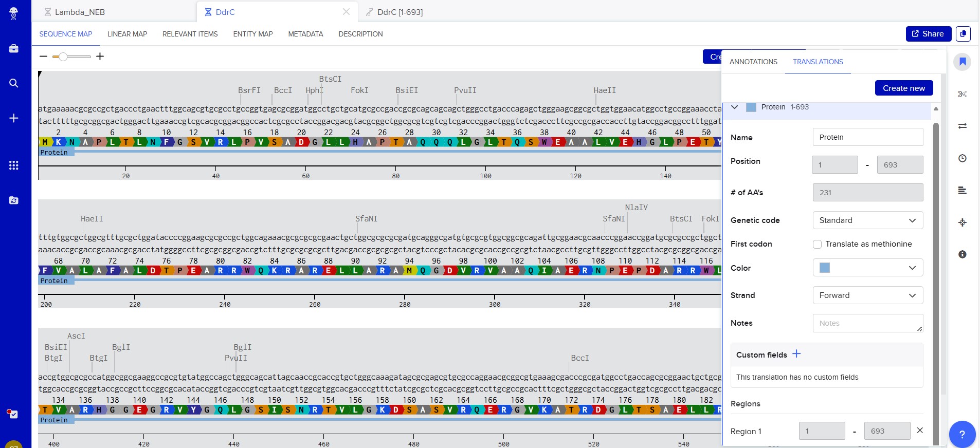
Task: Open the info icon in right sidebar
Action: coord(962,254)
